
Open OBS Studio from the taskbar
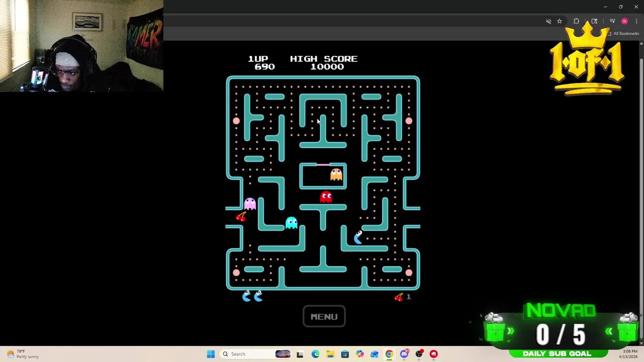coord(419,354)
